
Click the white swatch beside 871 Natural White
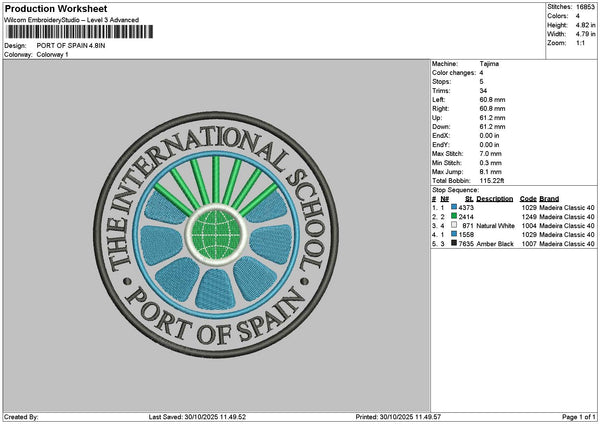click(454, 225)
